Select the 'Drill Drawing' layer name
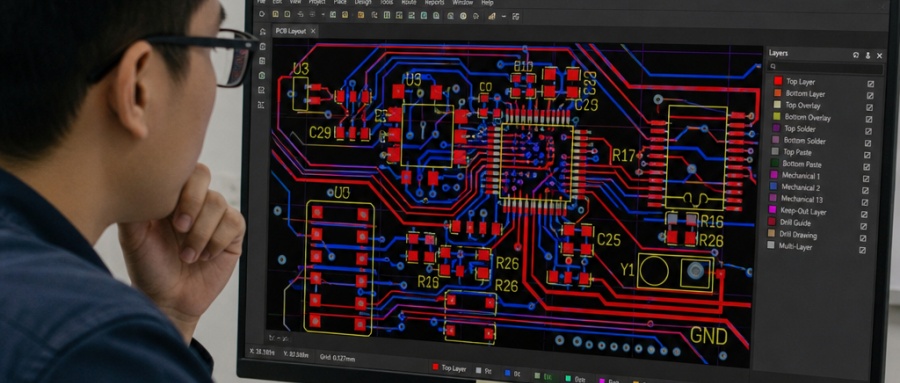900x383 pixels. (x=798, y=234)
